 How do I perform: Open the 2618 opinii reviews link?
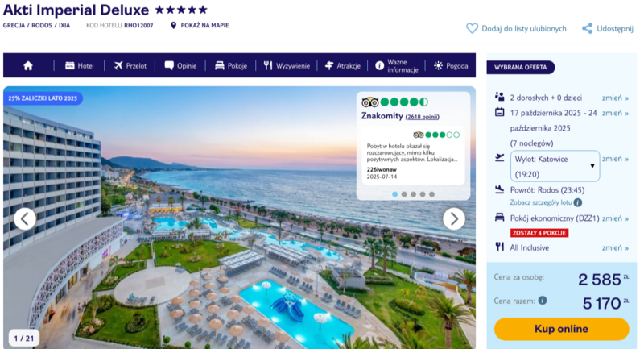[422, 117]
